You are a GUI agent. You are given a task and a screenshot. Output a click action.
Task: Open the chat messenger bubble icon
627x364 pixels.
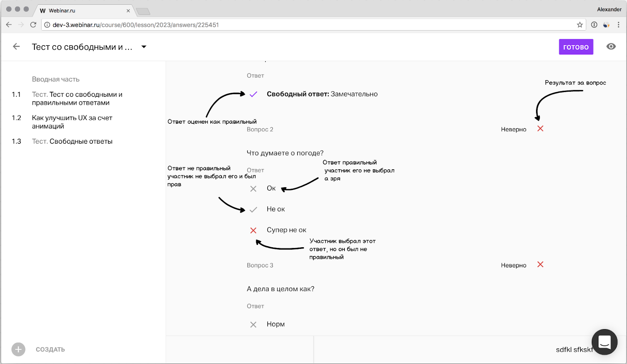coord(604,342)
